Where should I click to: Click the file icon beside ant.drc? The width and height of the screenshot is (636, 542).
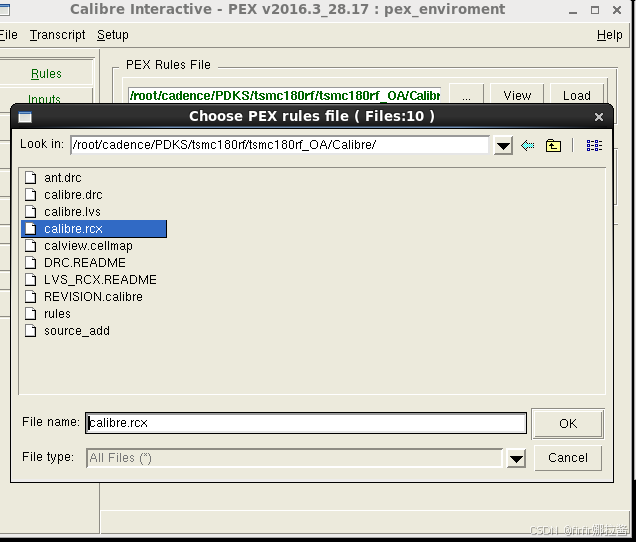[30, 178]
